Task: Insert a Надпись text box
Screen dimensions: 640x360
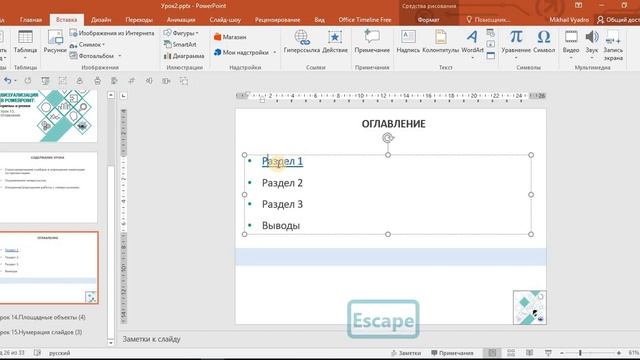Action: pos(408,42)
